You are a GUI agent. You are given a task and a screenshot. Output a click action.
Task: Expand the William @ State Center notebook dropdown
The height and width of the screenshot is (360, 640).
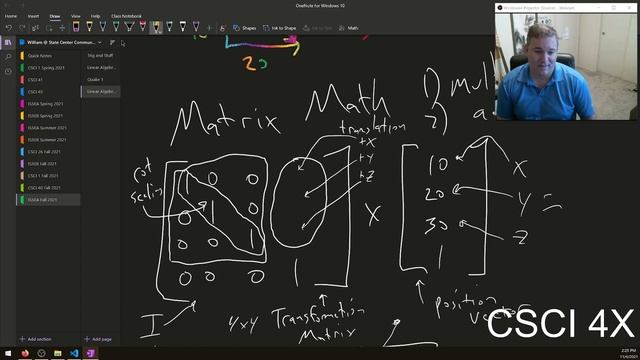[100, 42]
